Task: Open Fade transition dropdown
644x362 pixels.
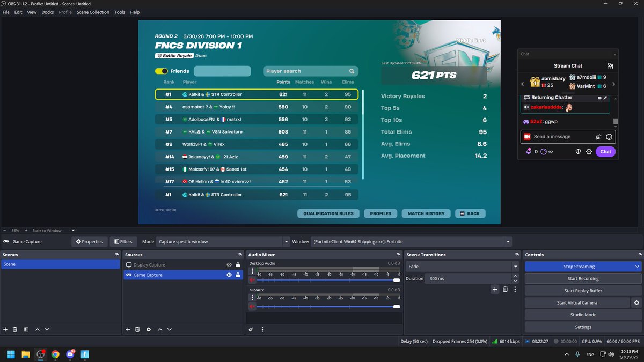Action: tap(463, 267)
